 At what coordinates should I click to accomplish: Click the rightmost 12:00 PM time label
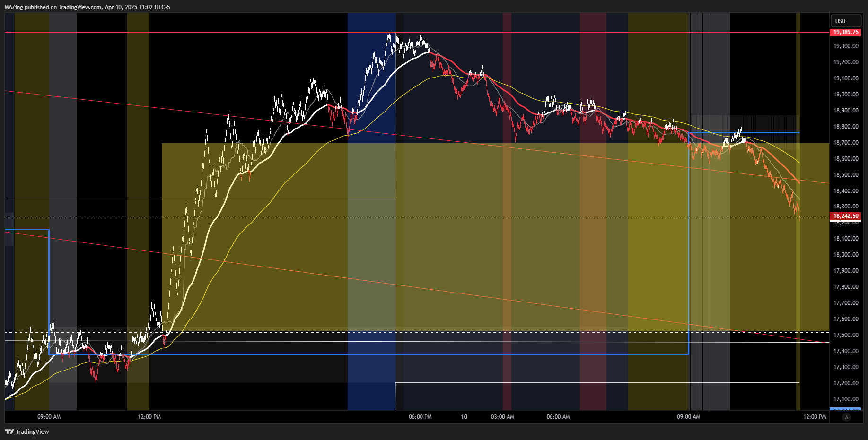tap(815, 417)
